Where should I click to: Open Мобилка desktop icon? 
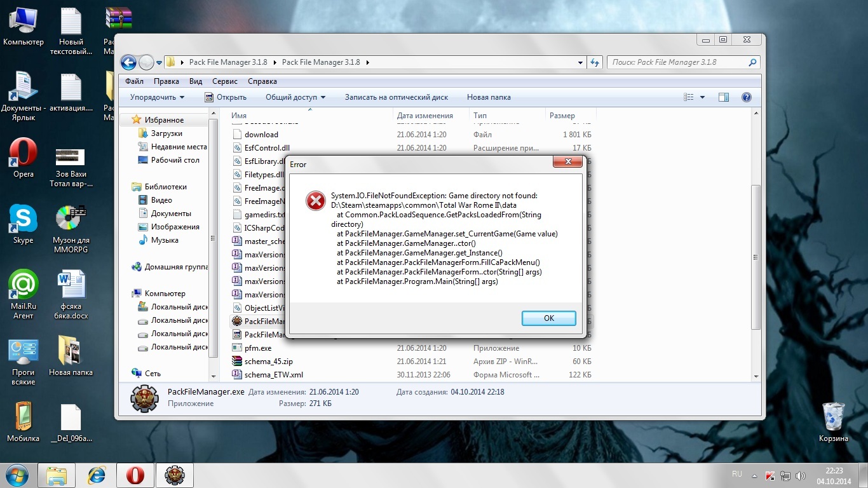click(x=24, y=422)
